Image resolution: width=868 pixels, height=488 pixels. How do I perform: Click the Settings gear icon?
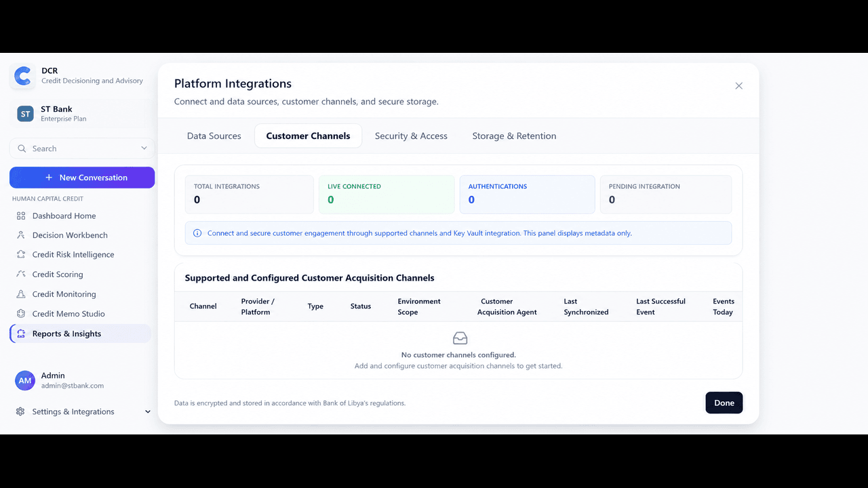20,411
